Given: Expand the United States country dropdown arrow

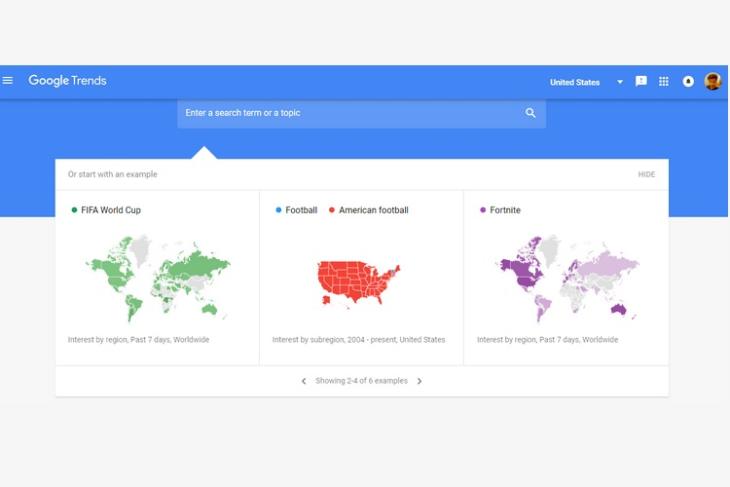Looking at the screenshot, I should pos(620,82).
